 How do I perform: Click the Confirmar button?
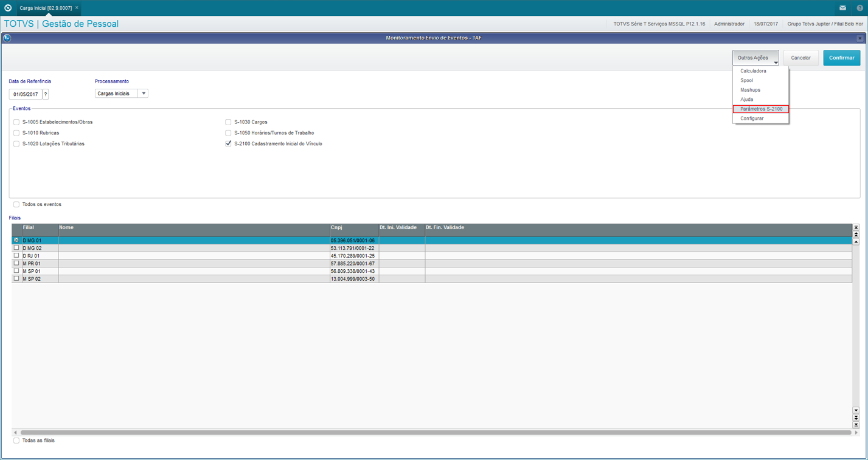(842, 58)
